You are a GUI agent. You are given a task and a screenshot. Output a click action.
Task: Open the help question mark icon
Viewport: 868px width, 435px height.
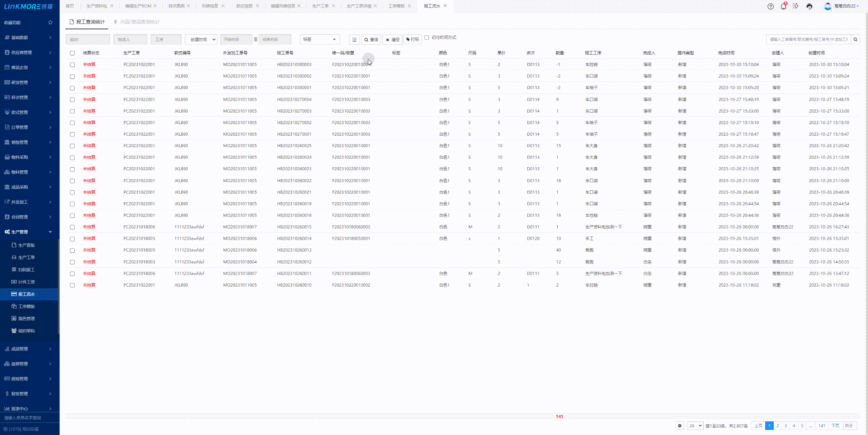770,6
